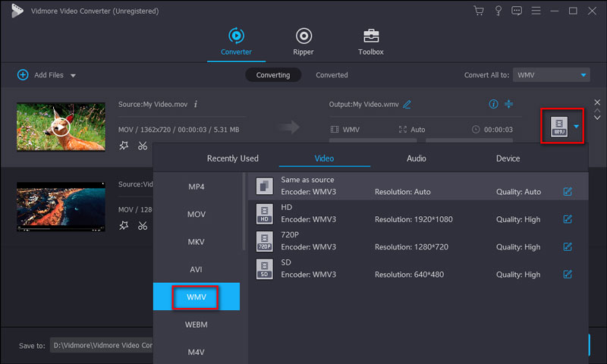Edit the Same as source preset profile
Screen dimensions: 607x364
pyautogui.click(x=568, y=191)
